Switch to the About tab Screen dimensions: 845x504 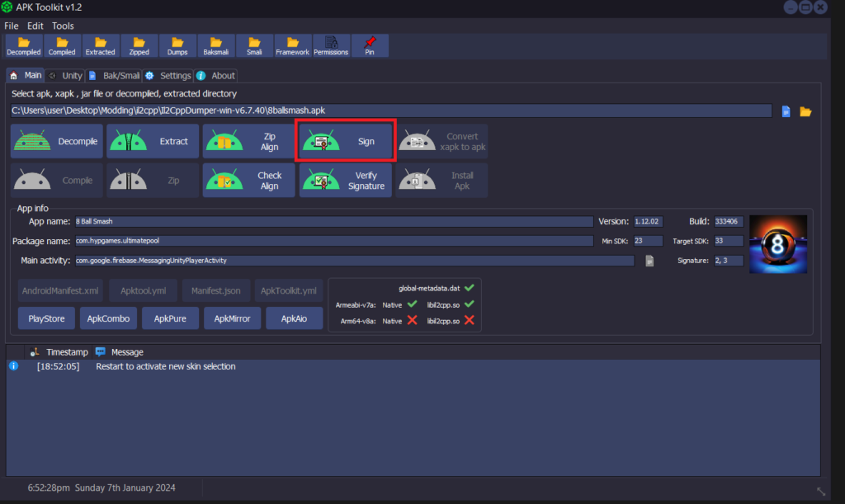coord(216,76)
